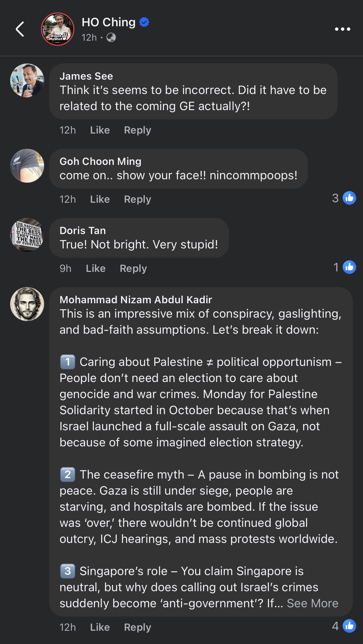The width and height of the screenshot is (363, 644).
Task: Open HO Ching's profile name link
Action: click(109, 22)
